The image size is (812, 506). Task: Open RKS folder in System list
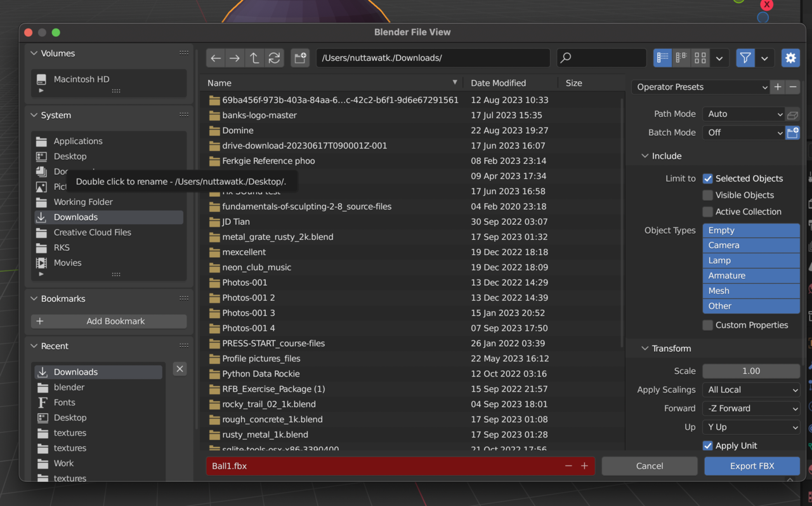tap(109, 248)
